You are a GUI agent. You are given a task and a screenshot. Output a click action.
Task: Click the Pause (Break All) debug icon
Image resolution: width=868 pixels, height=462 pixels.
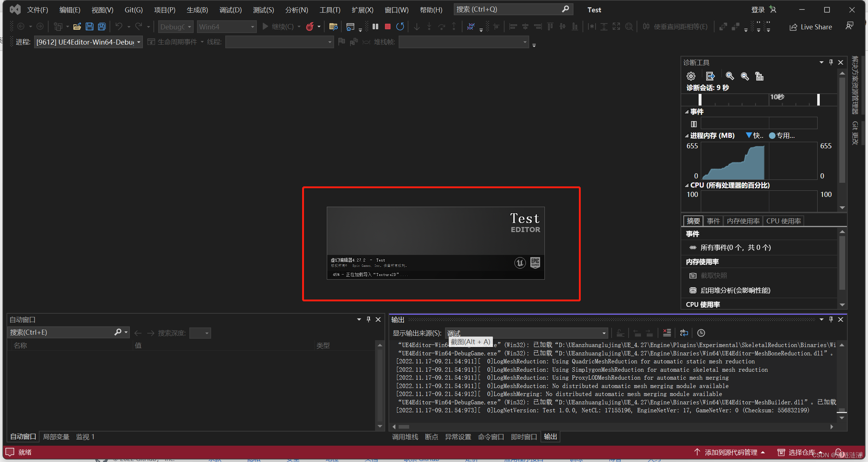coord(375,26)
